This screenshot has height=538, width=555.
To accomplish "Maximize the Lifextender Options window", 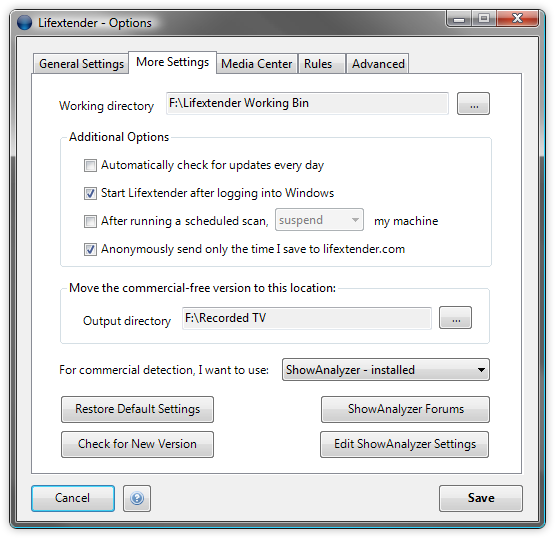I will click(484, 18).
